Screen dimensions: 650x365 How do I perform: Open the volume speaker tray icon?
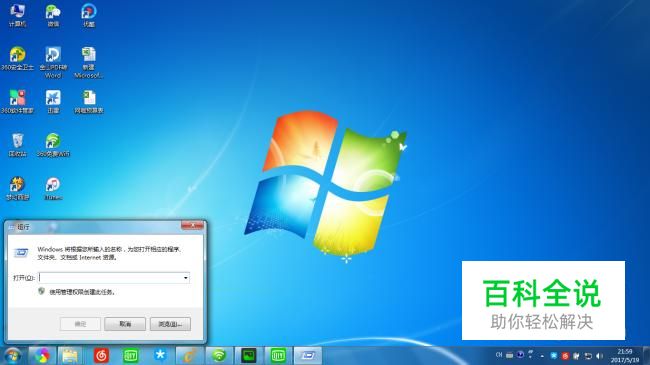(599, 356)
